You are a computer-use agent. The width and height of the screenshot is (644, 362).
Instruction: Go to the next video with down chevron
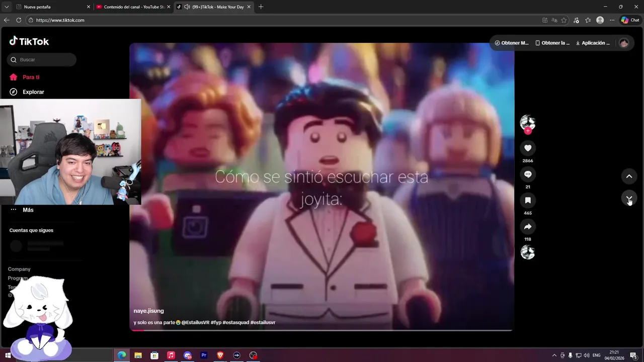(629, 199)
